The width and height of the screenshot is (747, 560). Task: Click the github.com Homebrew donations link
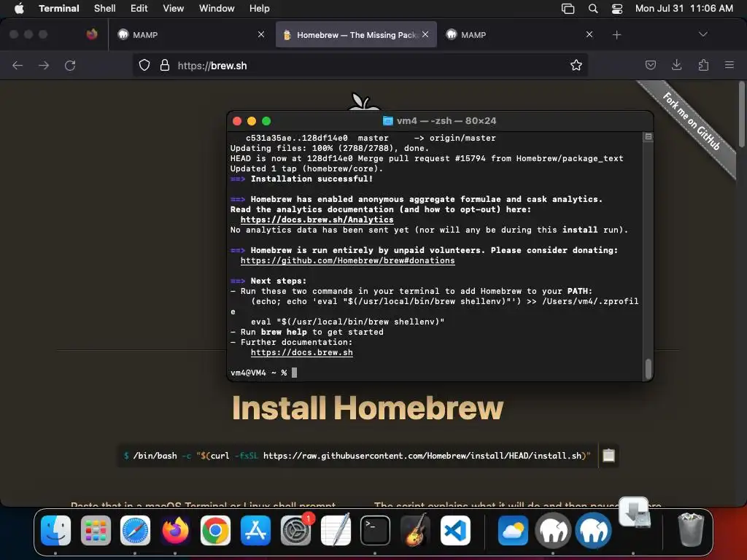(x=347, y=260)
